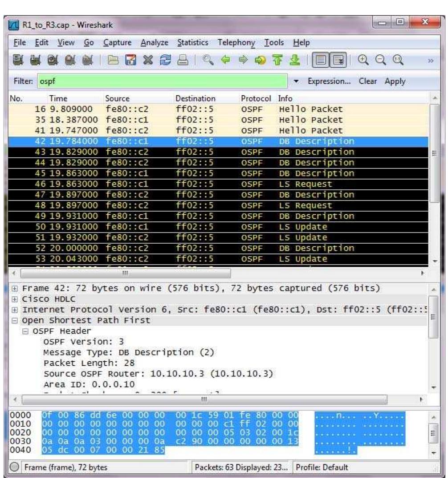Stop the running capture icon
The height and width of the screenshot is (478, 448).
(x=70, y=60)
